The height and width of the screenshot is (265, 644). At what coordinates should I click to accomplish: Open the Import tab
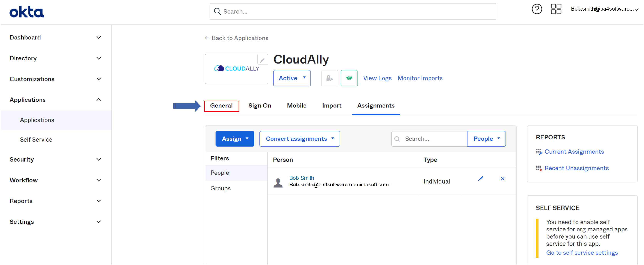point(332,105)
